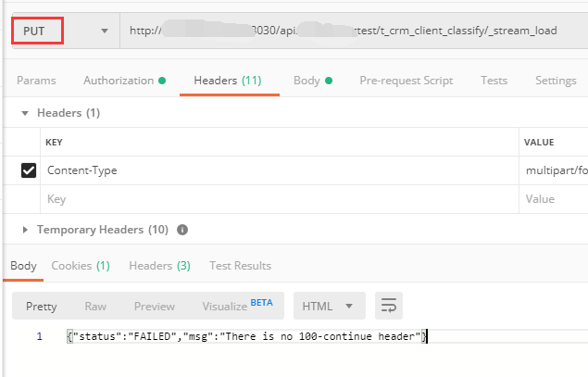
Task: Open the PUT HTTP method dropdown
Action: (66, 31)
